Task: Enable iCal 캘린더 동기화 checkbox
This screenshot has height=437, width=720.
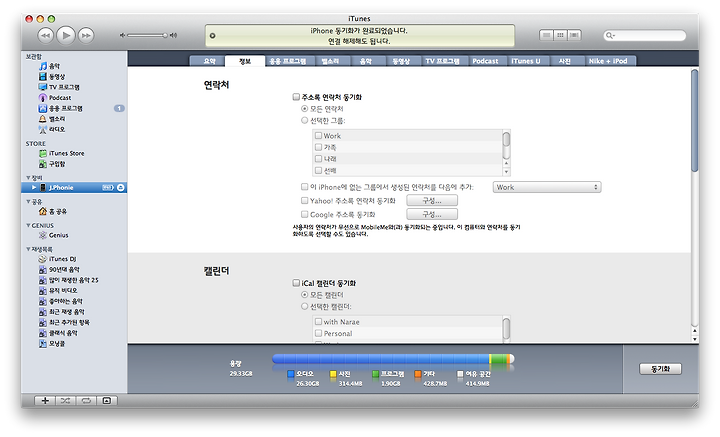Action: coord(296,283)
